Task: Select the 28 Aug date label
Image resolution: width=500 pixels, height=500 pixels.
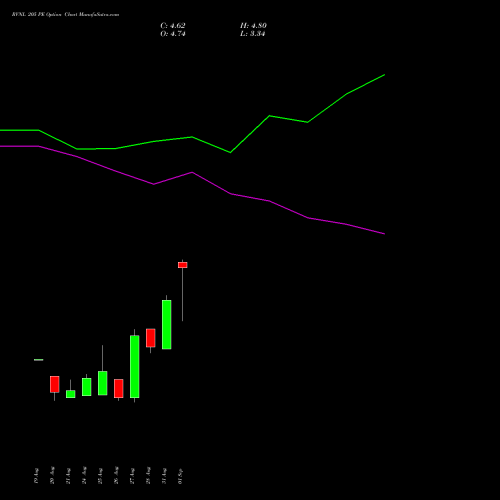Action: pos(148,476)
